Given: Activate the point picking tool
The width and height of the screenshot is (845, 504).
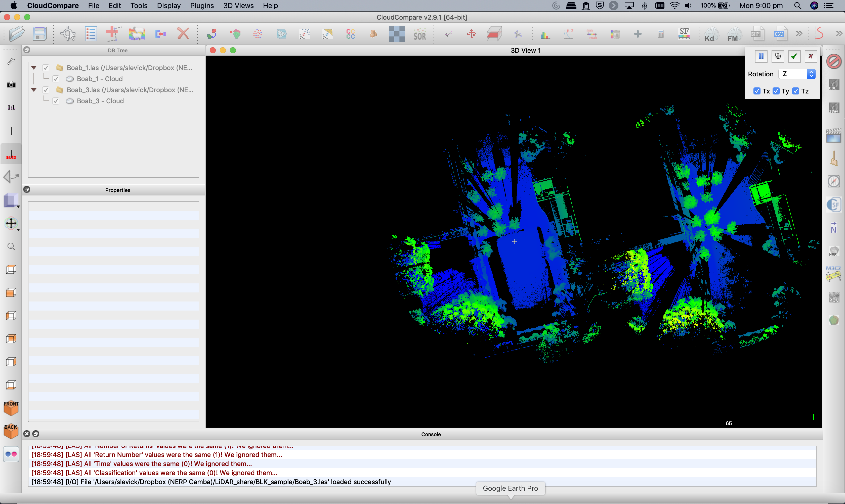Looking at the screenshot, I should point(68,34).
